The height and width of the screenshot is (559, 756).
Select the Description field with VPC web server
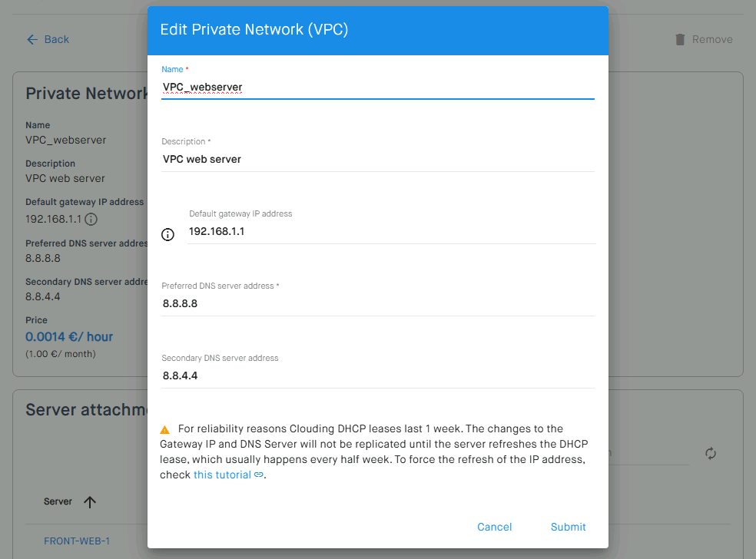(x=377, y=160)
